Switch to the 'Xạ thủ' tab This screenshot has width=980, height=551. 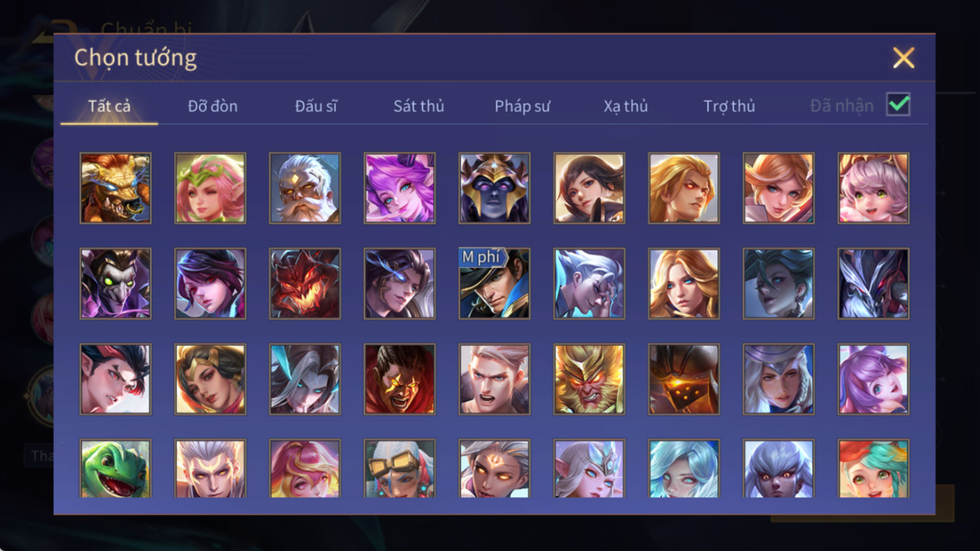pos(626,106)
